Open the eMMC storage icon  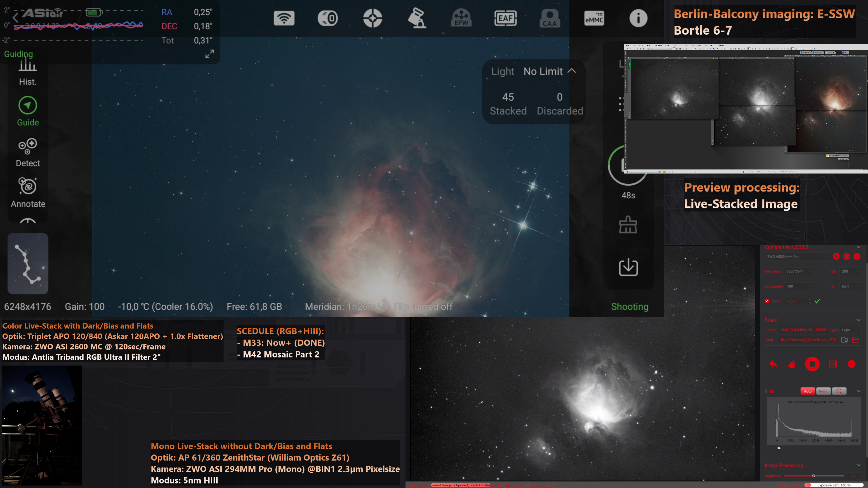594,18
